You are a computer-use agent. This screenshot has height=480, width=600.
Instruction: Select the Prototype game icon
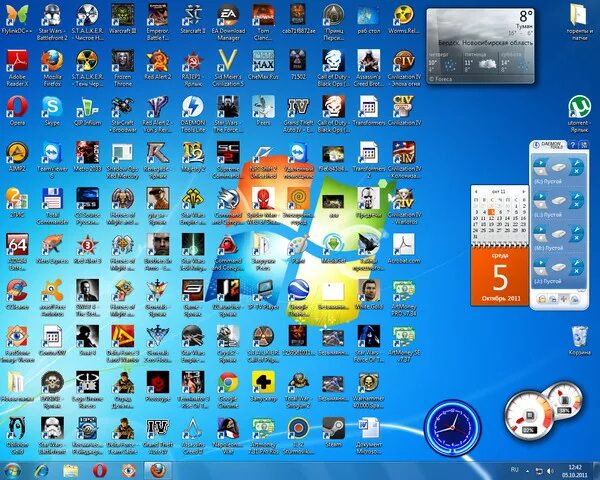pyautogui.click(x=158, y=387)
